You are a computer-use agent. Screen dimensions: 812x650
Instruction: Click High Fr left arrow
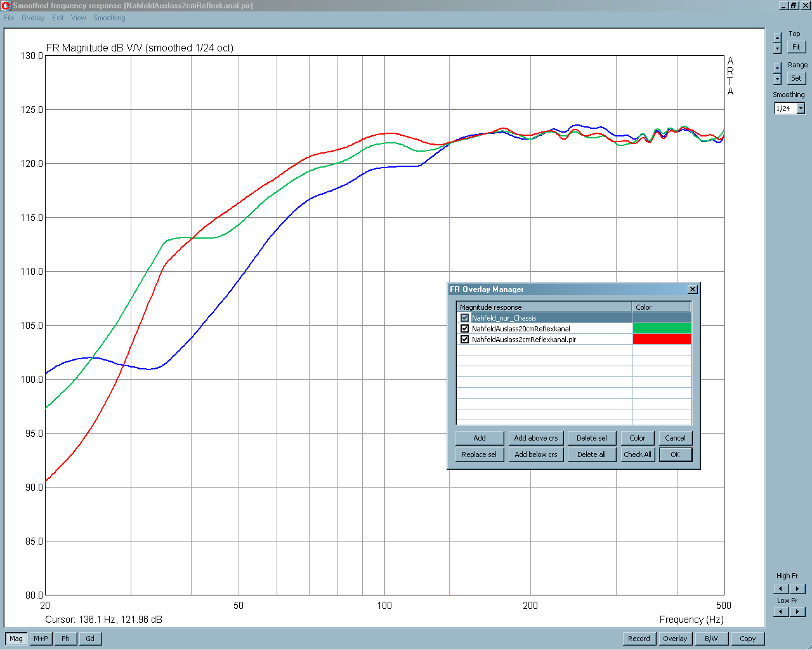782,588
